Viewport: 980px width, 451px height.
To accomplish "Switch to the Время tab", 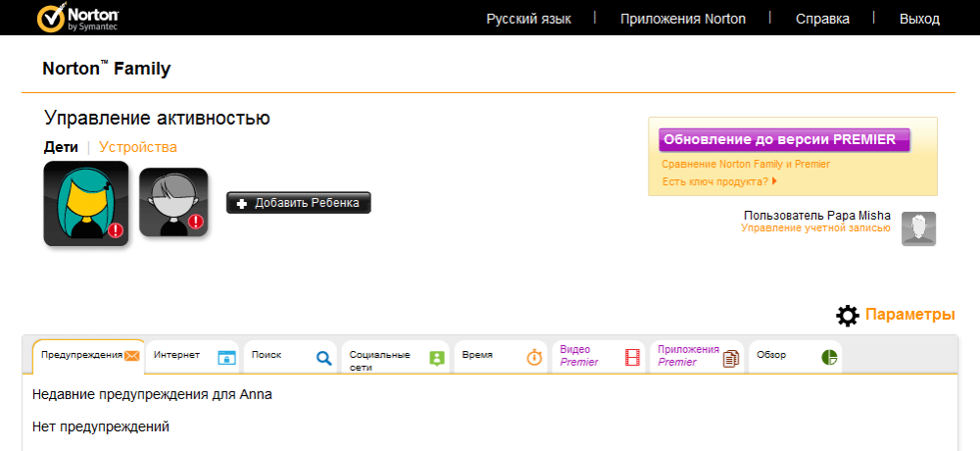I will pos(500,357).
